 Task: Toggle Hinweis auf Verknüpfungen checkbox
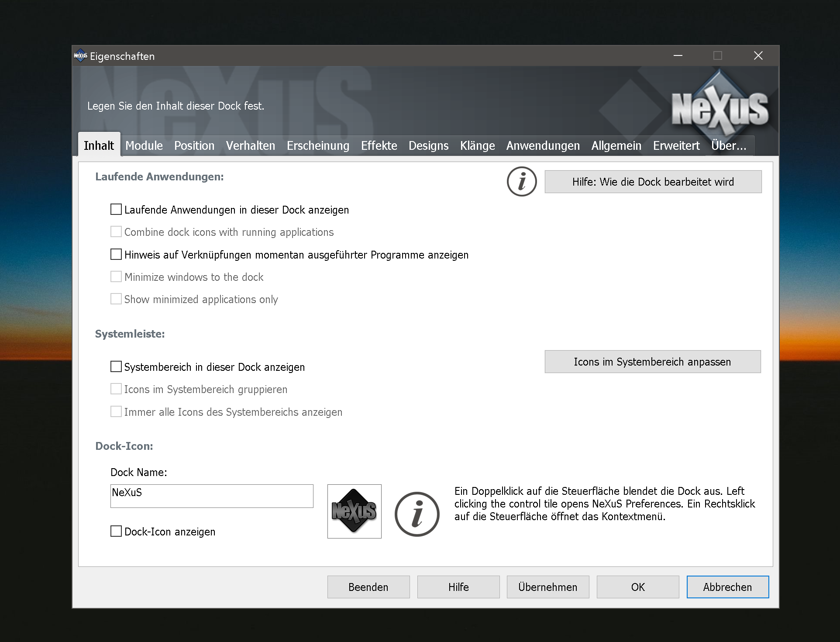pyautogui.click(x=116, y=254)
